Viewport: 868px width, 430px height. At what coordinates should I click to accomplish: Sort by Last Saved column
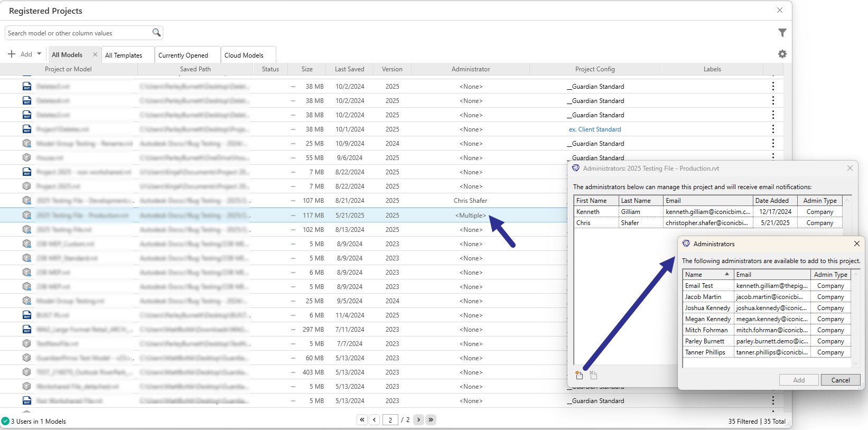(x=349, y=69)
